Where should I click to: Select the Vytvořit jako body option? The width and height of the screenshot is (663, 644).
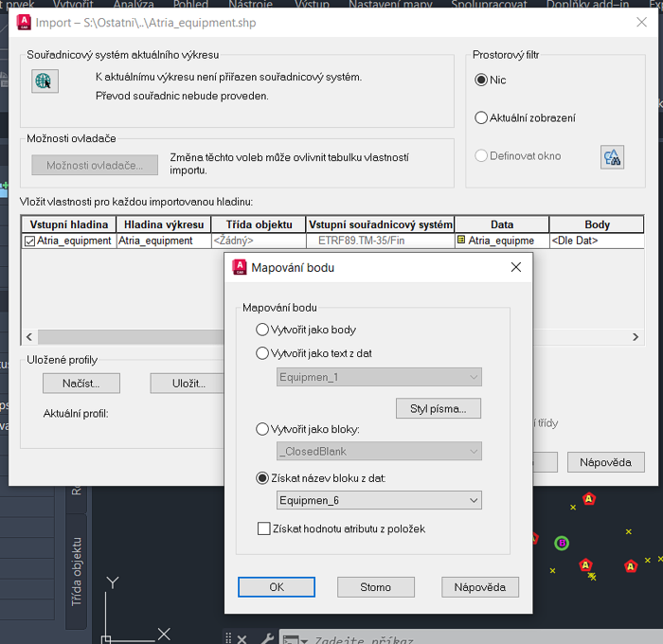262,330
